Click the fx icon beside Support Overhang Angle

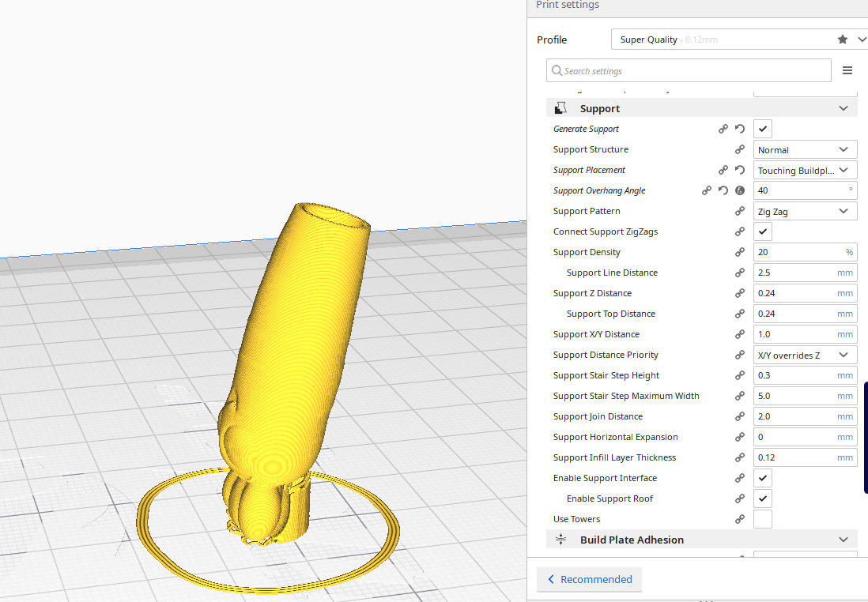pyautogui.click(x=740, y=190)
